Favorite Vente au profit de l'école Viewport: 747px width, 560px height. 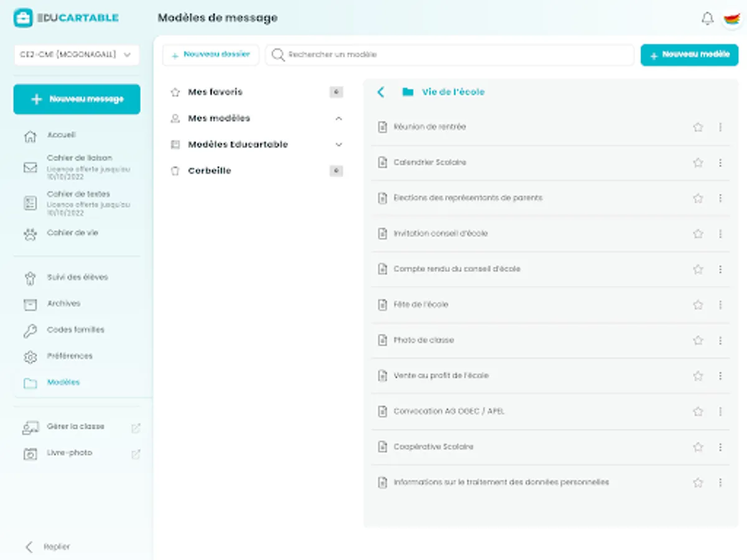pos(698,376)
